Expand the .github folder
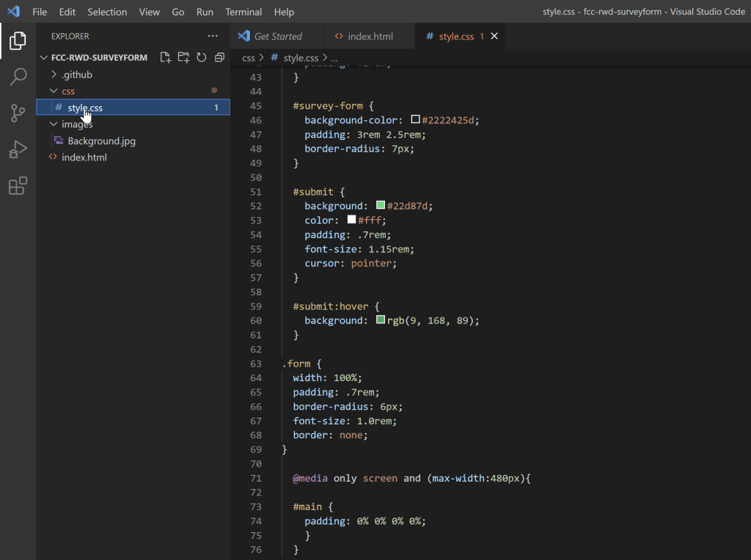The width and height of the screenshot is (751, 560). 76,75
